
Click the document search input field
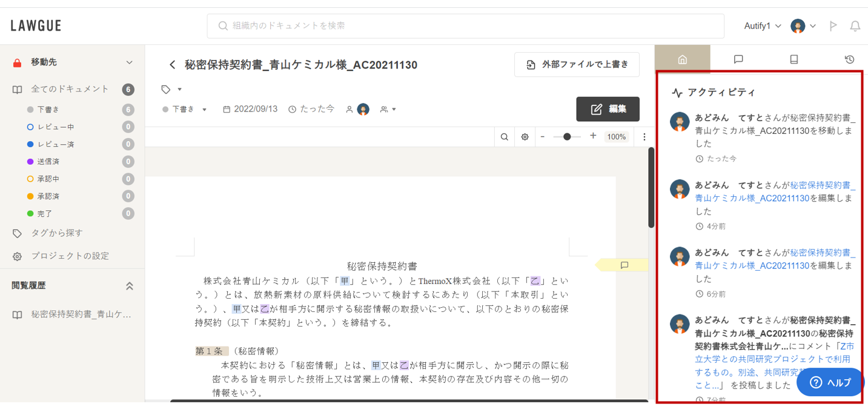point(465,26)
